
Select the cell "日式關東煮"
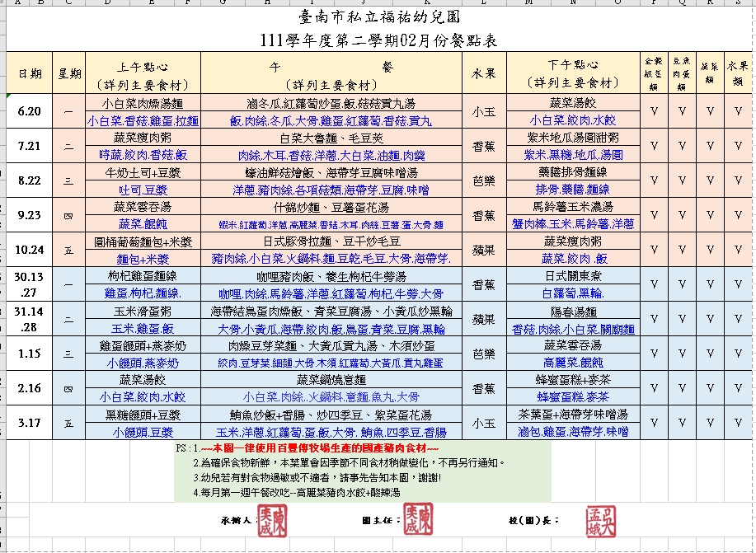click(573, 276)
